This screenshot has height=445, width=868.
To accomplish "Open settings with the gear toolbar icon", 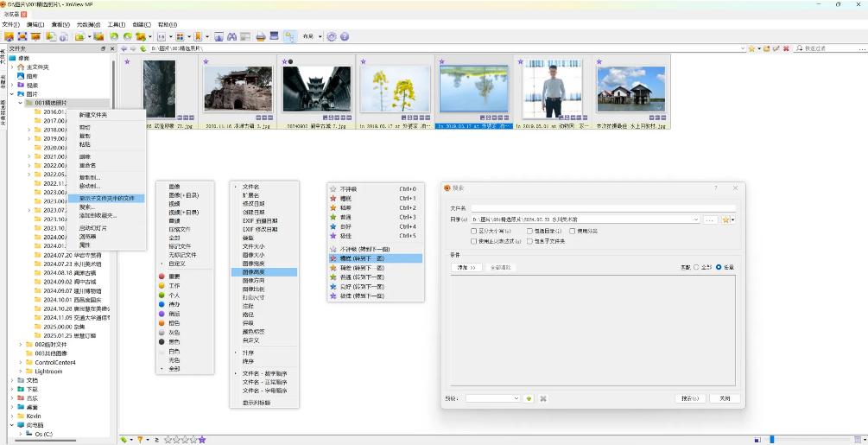I will point(332,36).
